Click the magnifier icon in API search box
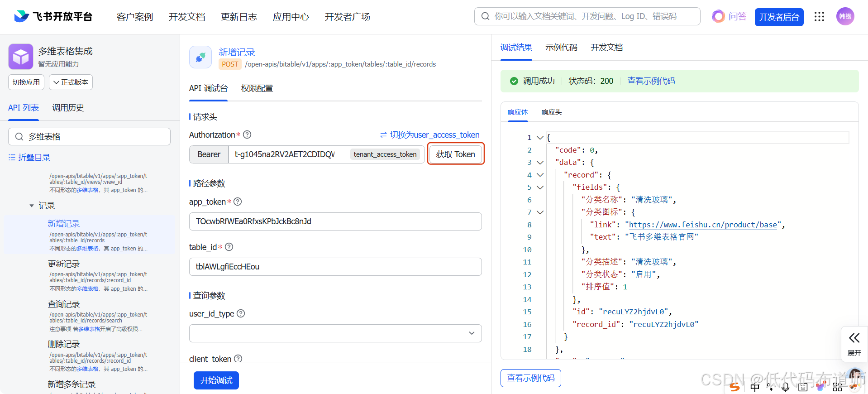 click(x=19, y=136)
